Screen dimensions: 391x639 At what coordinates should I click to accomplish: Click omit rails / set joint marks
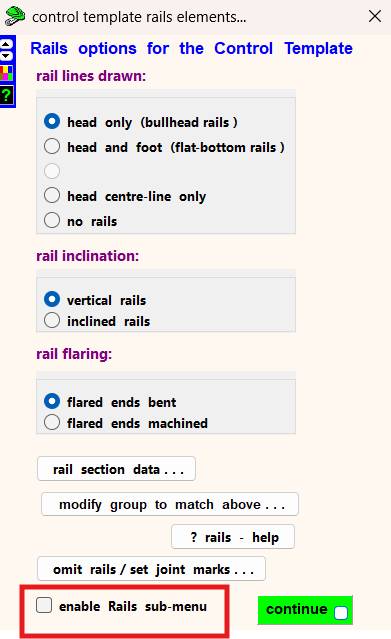pyautogui.click(x=151, y=568)
